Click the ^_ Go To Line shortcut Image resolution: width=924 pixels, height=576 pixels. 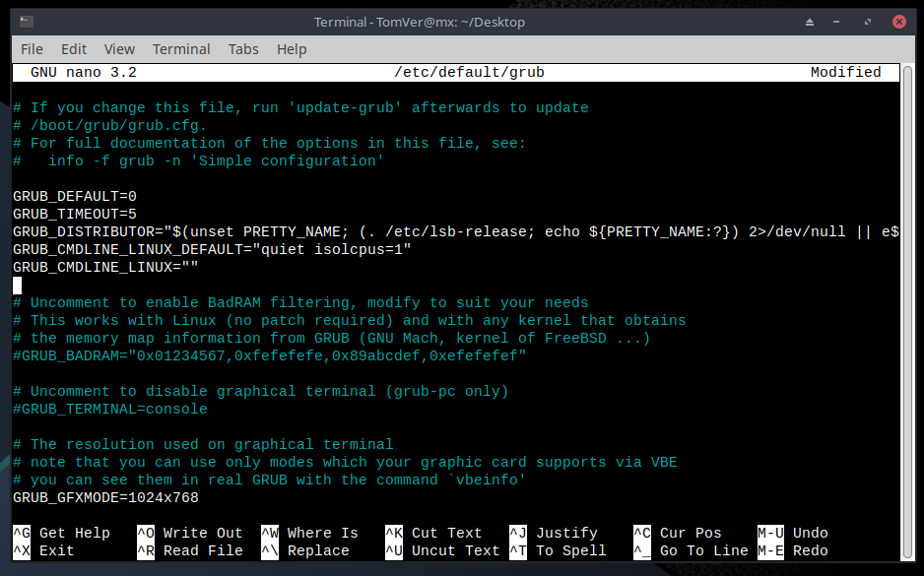click(x=692, y=550)
